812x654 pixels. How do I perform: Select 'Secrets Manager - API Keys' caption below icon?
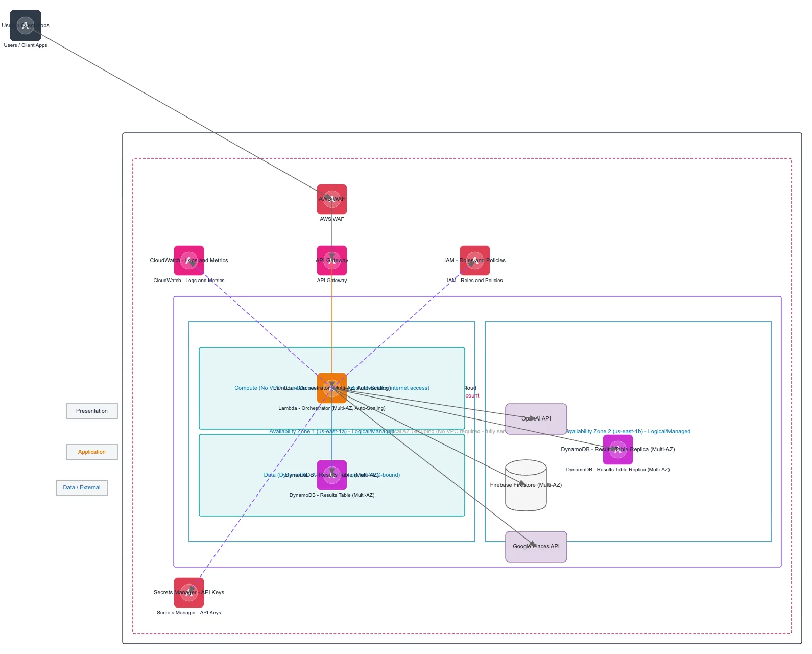(x=189, y=613)
